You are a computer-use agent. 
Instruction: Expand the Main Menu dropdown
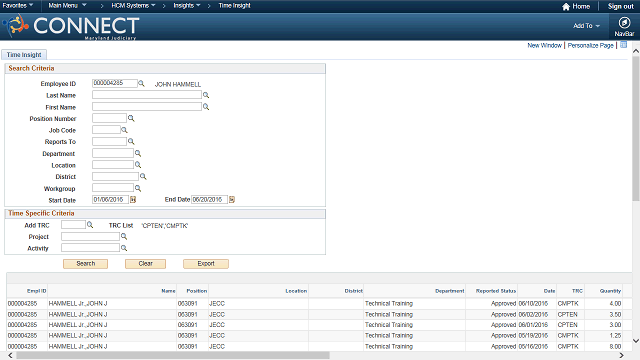pos(67,6)
